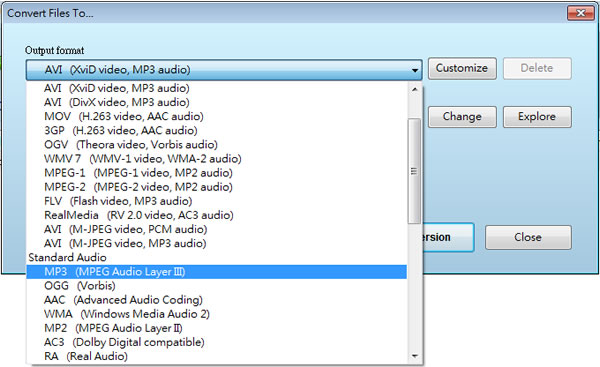This screenshot has width=600, height=367.
Task: Choose FLV (Flash video, MP3 audio)
Action: (217, 201)
